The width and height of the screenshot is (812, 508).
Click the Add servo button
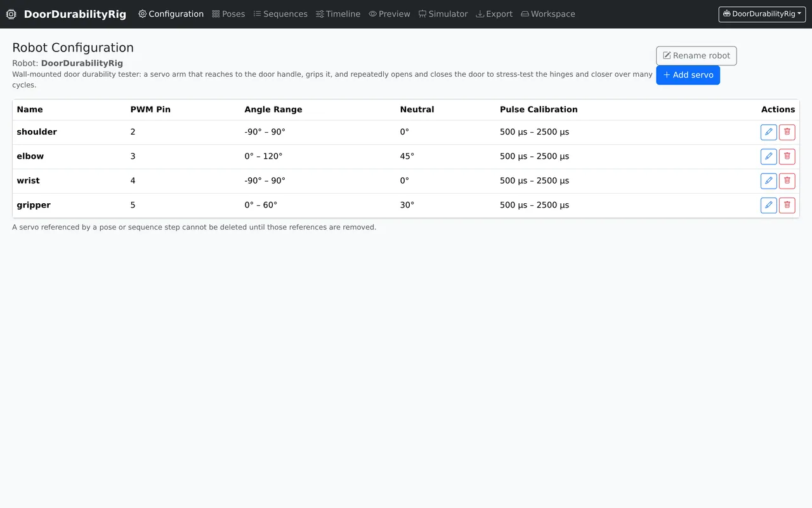(688, 75)
